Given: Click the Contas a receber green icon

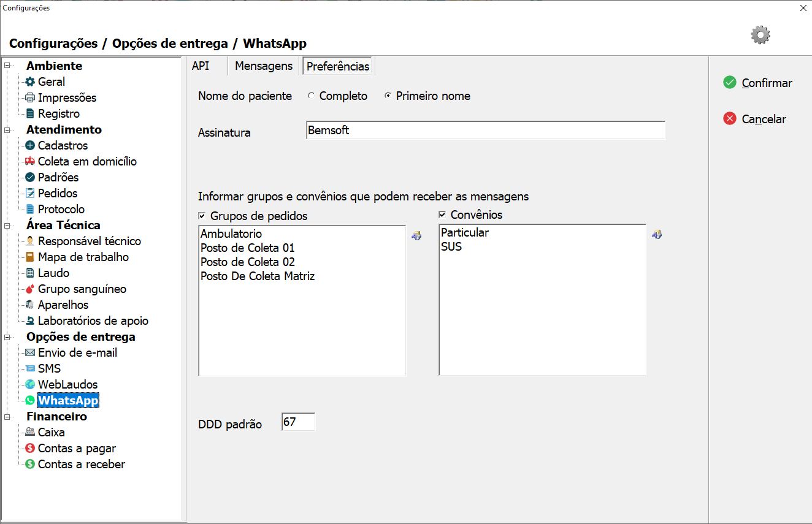Looking at the screenshot, I should [x=30, y=464].
